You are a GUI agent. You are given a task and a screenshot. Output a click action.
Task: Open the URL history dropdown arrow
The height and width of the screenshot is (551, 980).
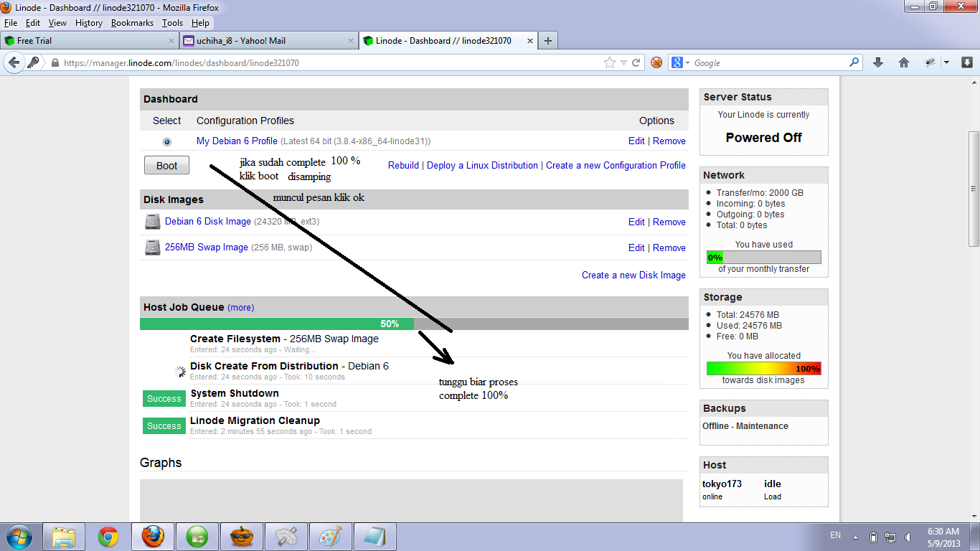click(x=623, y=62)
